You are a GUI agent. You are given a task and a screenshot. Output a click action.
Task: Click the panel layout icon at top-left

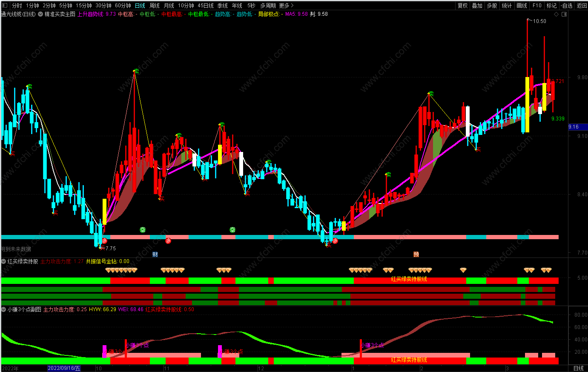click(x=5, y=6)
